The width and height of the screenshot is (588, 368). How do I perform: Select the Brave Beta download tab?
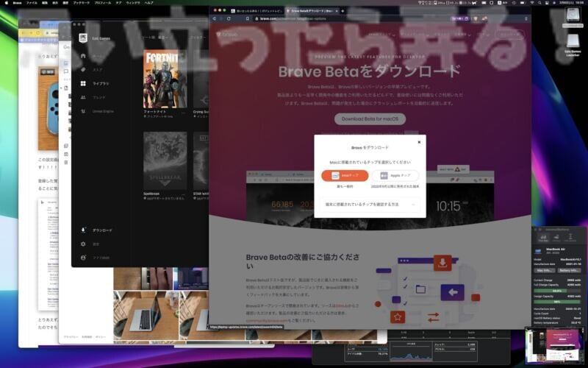(312, 11)
